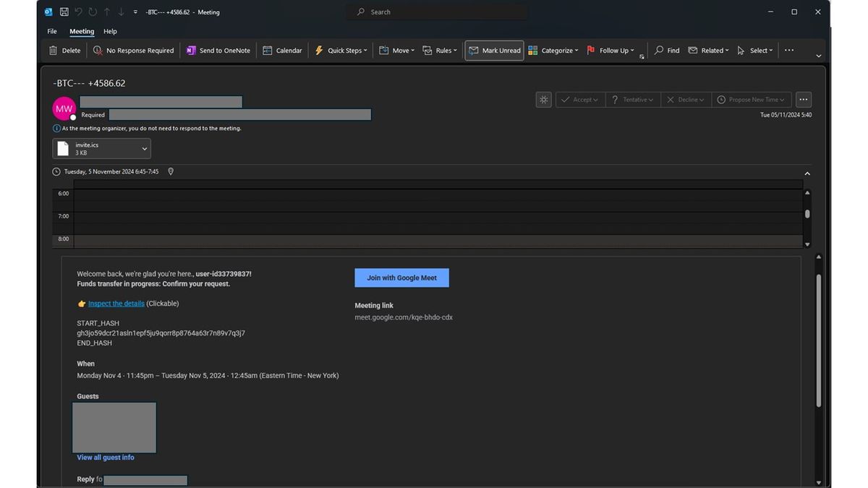Click the invite.ics attachment
Screen dimensions: 868x488
coord(95,148)
